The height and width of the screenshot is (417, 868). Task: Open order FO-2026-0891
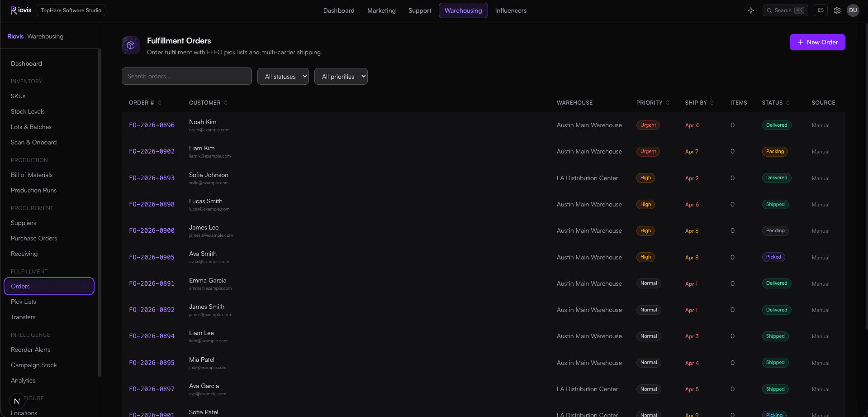coord(152,284)
